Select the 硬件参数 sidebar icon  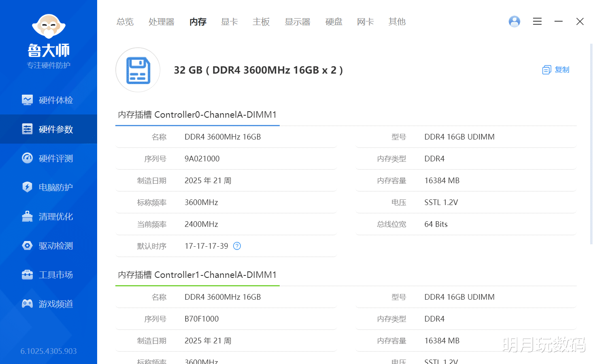pyautogui.click(x=27, y=129)
